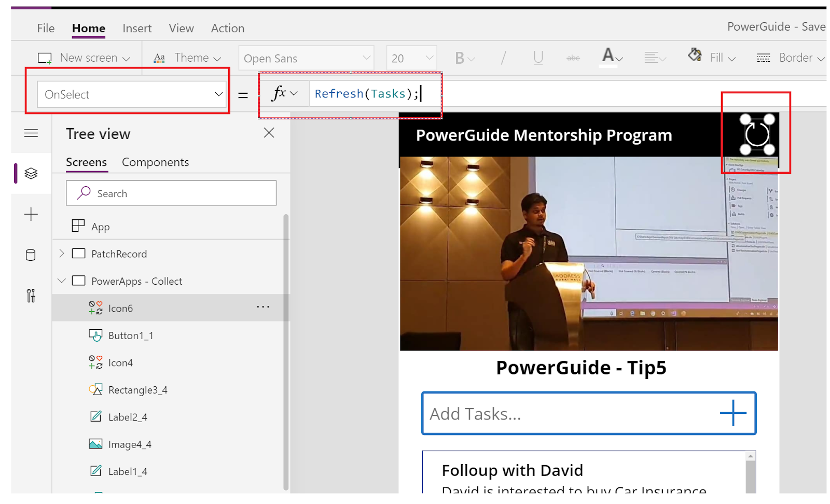Select the PatchRecord screen
Screen dimensions: 830x504
tap(119, 254)
